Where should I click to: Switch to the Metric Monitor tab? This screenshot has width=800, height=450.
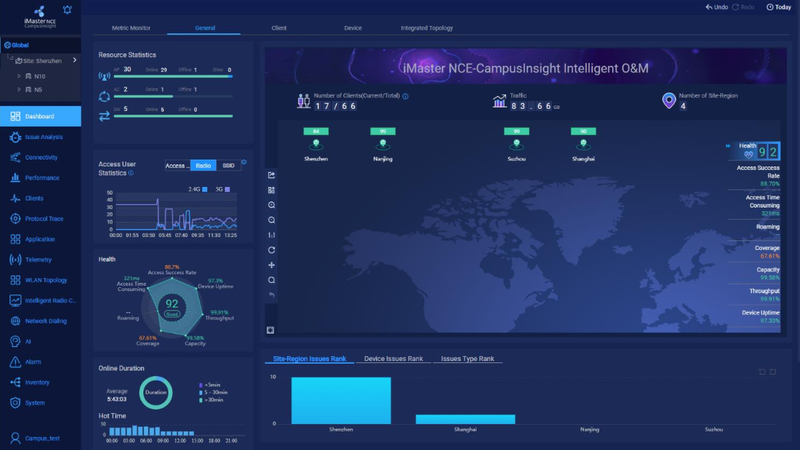tap(131, 28)
